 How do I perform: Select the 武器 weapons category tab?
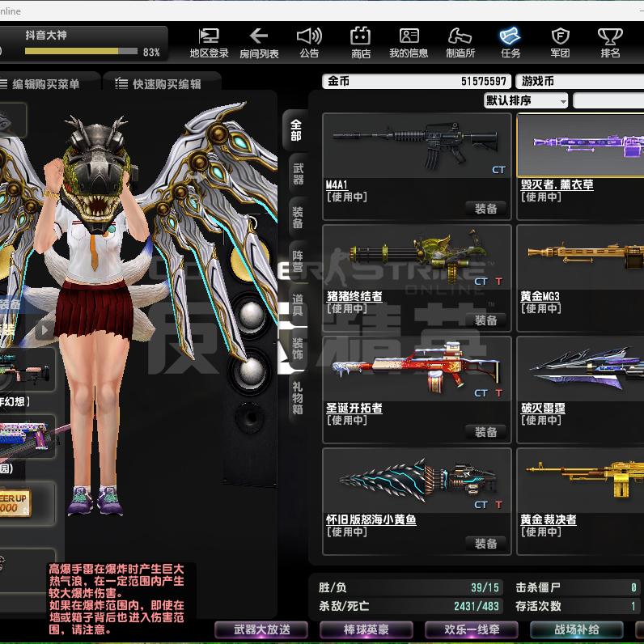coord(298,174)
